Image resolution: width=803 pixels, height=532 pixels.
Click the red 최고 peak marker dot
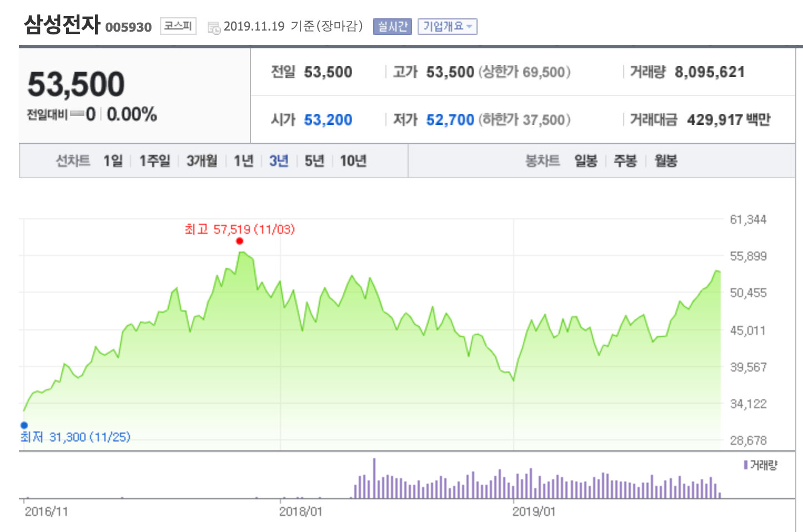click(239, 241)
